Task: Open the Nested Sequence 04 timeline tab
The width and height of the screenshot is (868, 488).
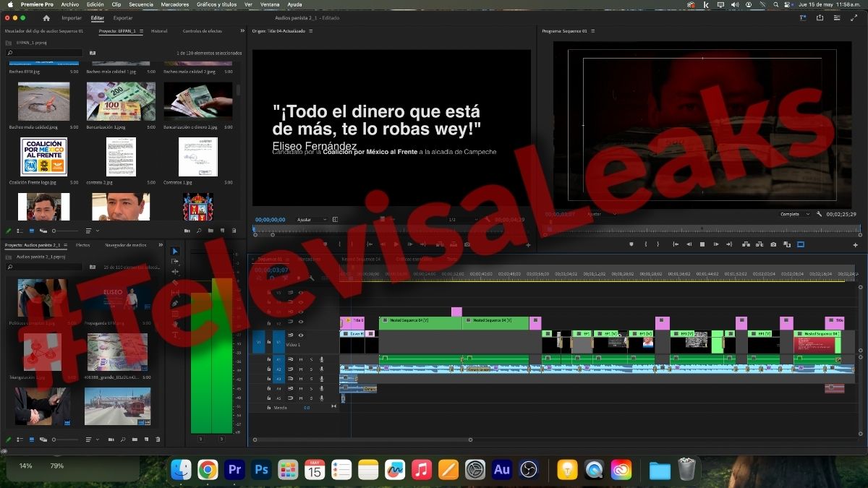Action: 361,259
